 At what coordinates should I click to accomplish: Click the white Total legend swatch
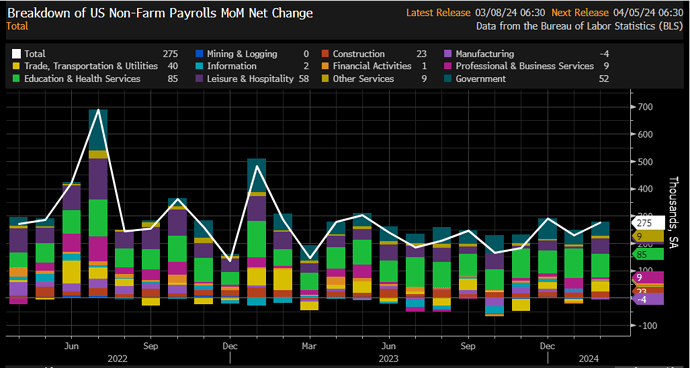coord(16,54)
